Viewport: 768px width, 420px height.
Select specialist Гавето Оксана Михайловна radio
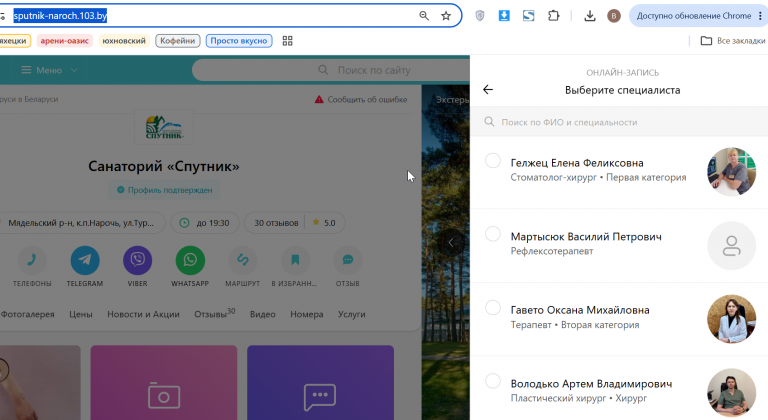tap(493, 308)
